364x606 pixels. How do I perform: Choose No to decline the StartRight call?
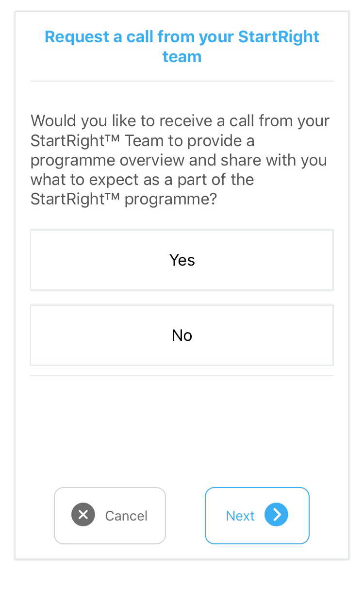click(x=182, y=335)
